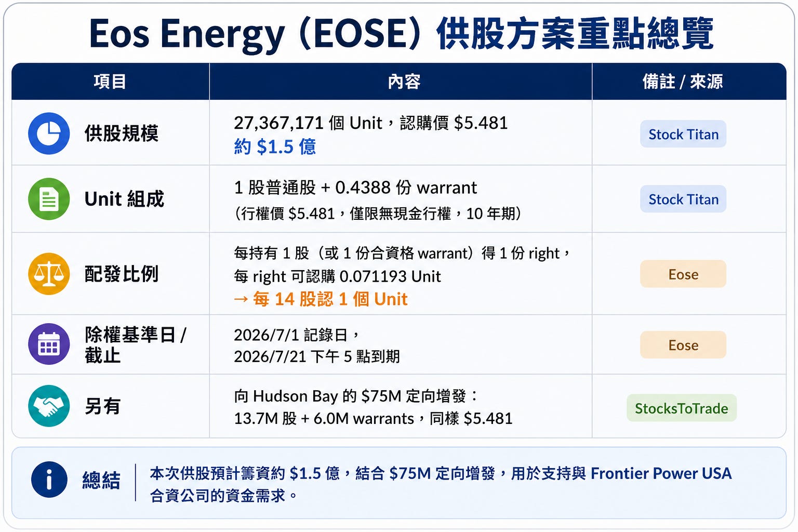
Task: Click the Eose tag beside 配發比例
Action: click(x=683, y=274)
